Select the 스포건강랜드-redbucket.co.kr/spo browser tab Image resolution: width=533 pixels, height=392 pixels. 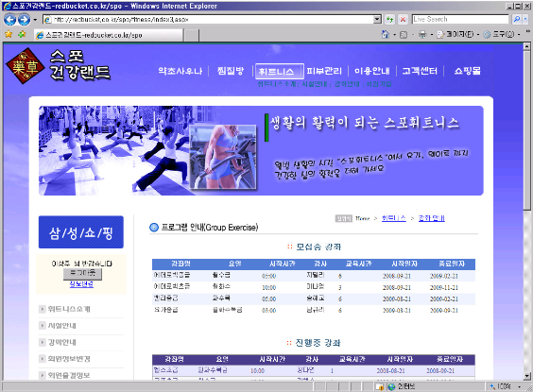click(109, 35)
